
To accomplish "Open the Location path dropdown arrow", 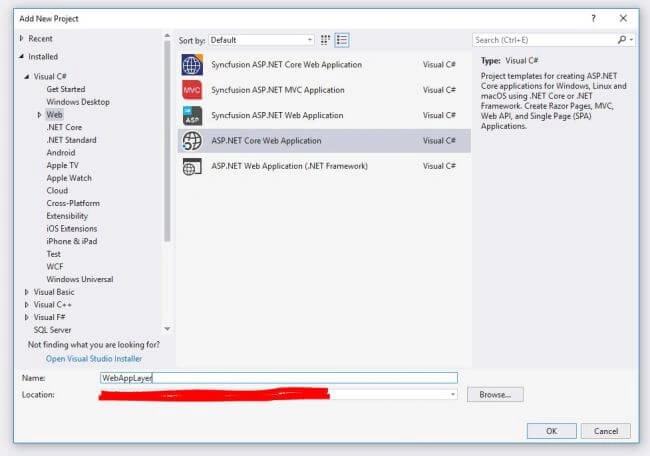I will pos(453,394).
